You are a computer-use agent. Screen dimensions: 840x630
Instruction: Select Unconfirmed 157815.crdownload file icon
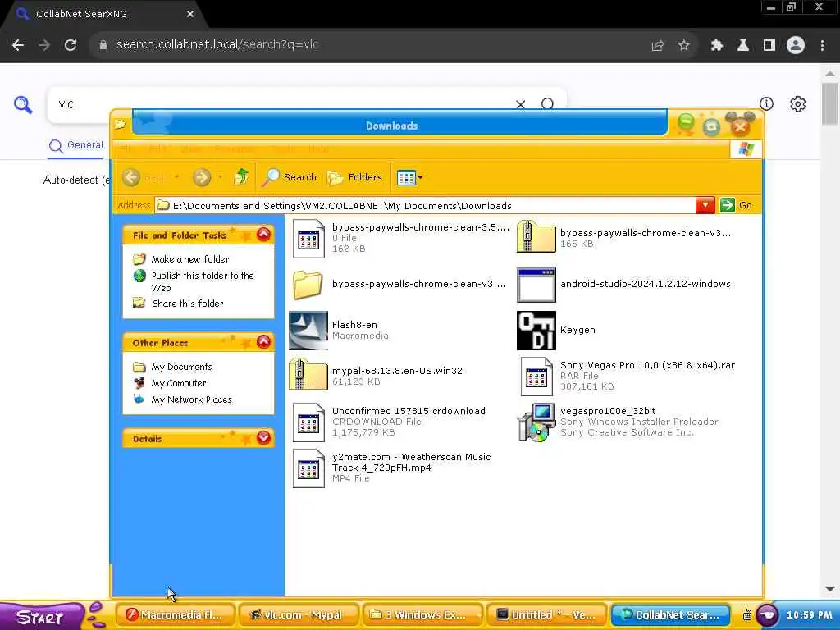308,422
